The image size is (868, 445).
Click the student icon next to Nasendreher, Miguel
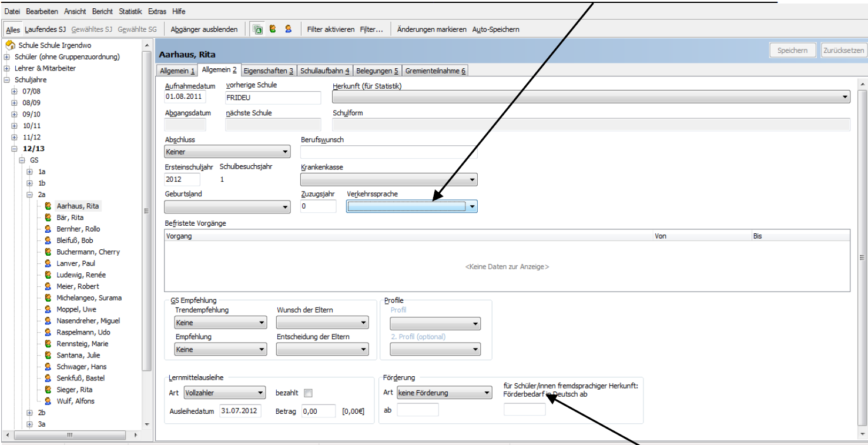click(x=48, y=320)
